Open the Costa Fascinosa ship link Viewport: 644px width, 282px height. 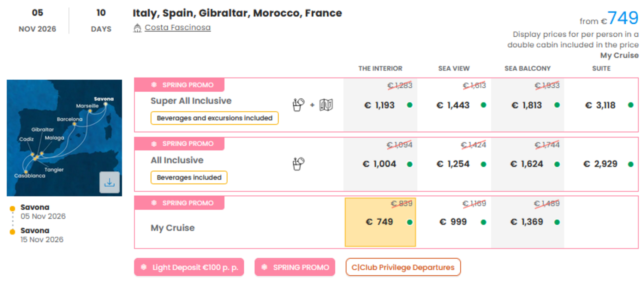coord(178,27)
